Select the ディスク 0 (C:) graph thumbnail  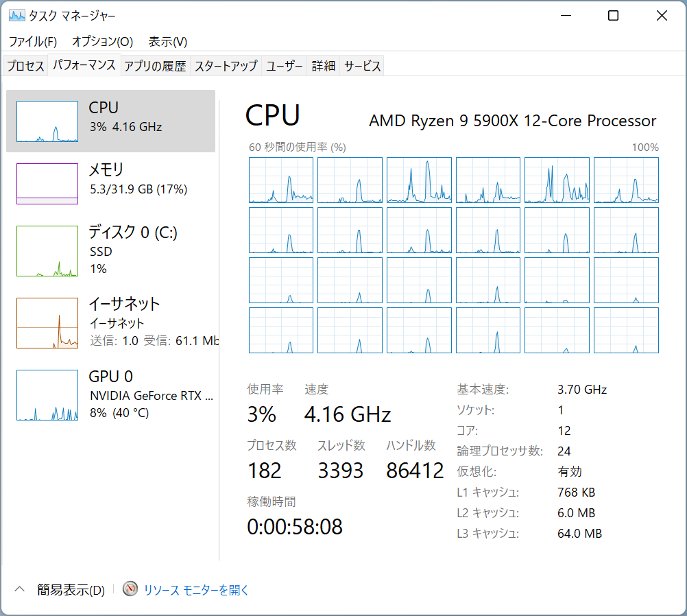pyautogui.click(x=47, y=251)
